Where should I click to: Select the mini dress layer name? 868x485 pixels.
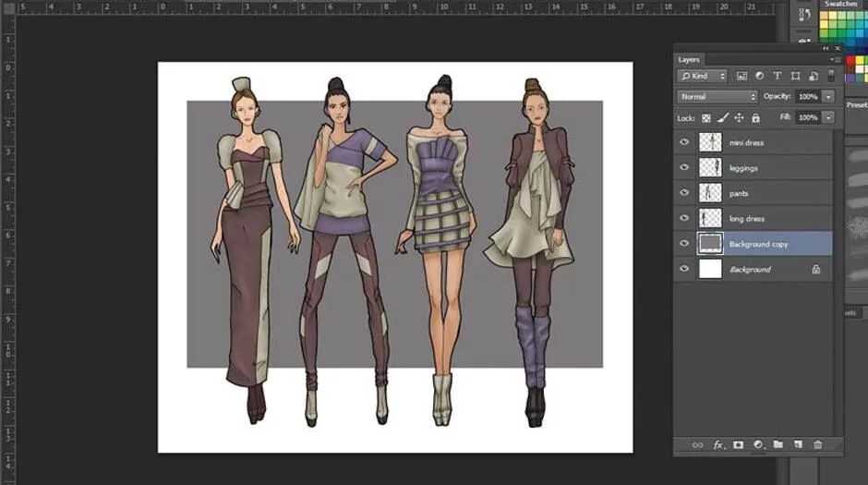pos(746,143)
